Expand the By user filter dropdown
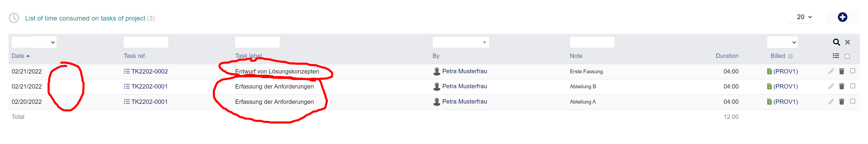 coord(460,42)
